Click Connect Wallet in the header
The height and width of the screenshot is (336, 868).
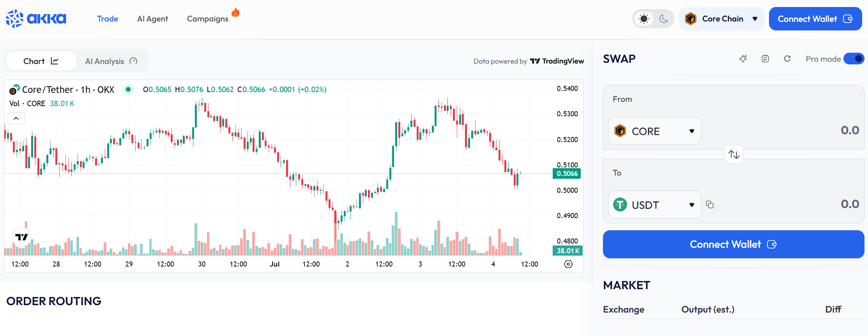[x=815, y=19]
